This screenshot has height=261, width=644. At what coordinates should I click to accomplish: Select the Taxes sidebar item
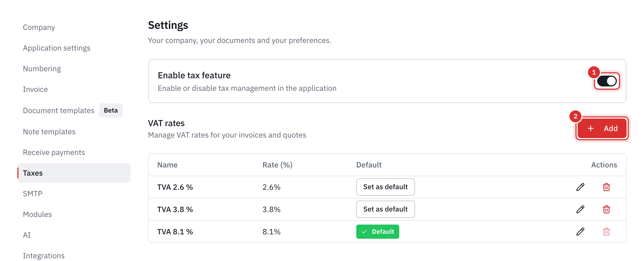click(74, 173)
